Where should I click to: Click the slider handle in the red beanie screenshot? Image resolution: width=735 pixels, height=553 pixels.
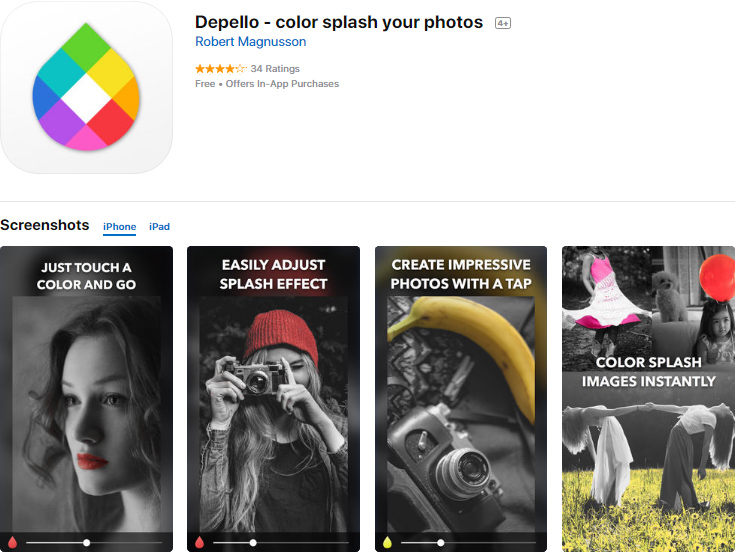253,543
